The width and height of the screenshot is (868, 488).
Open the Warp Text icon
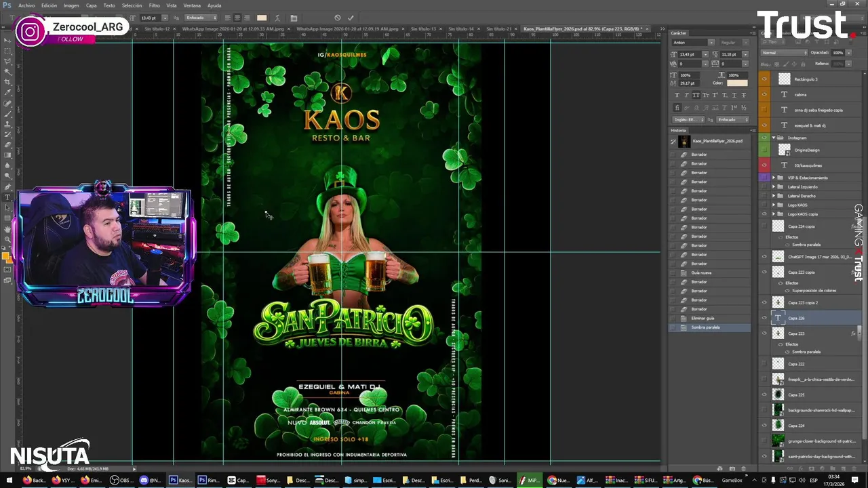pos(278,18)
